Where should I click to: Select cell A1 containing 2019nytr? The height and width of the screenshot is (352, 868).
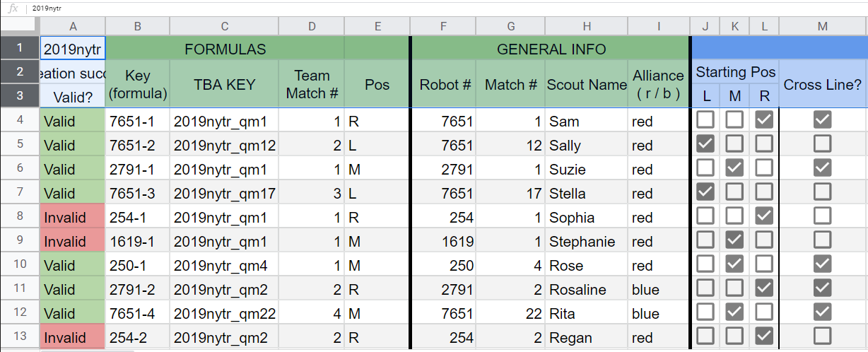pos(73,49)
